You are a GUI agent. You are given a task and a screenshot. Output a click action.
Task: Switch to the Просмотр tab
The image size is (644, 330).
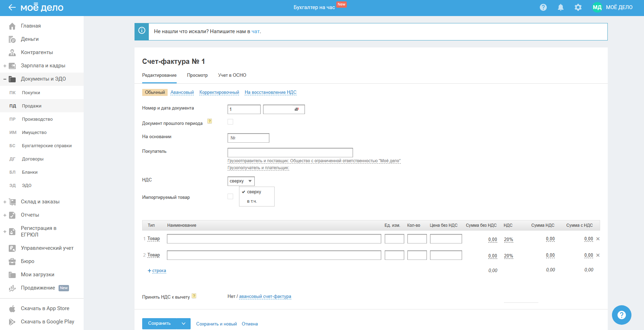197,75
